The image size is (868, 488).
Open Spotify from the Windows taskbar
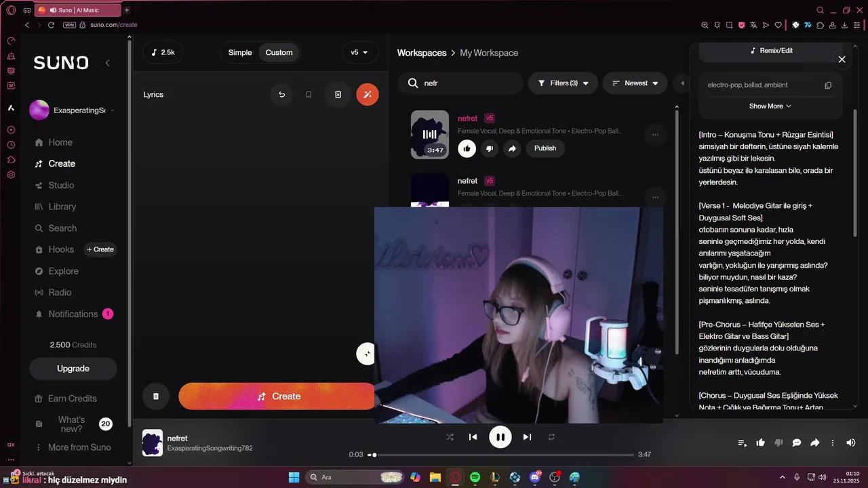(x=475, y=477)
